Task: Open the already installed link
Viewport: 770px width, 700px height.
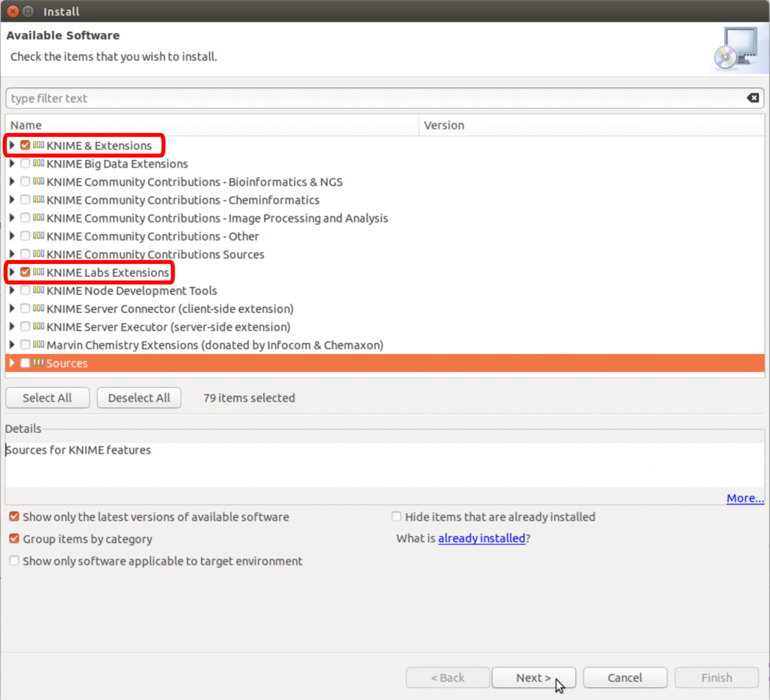Action: click(481, 538)
